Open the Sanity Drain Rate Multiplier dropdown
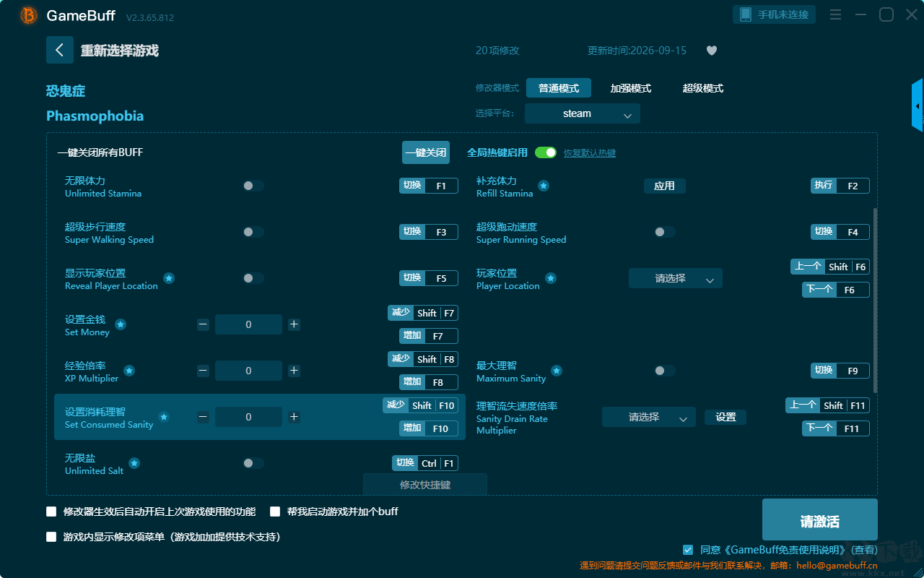 (x=649, y=417)
